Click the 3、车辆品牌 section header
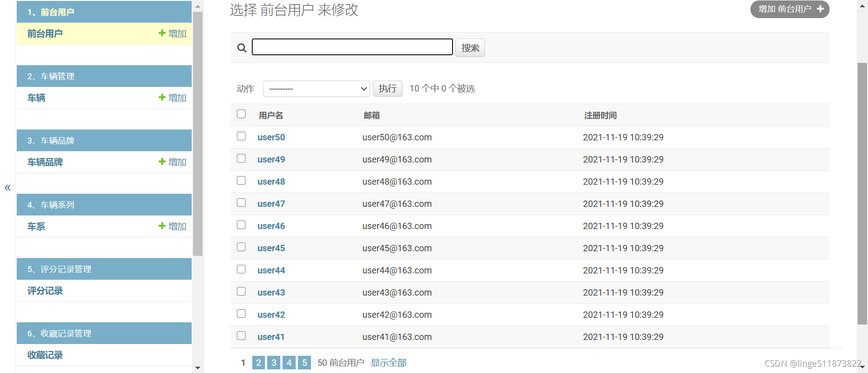This screenshot has width=868, height=373. [x=104, y=140]
